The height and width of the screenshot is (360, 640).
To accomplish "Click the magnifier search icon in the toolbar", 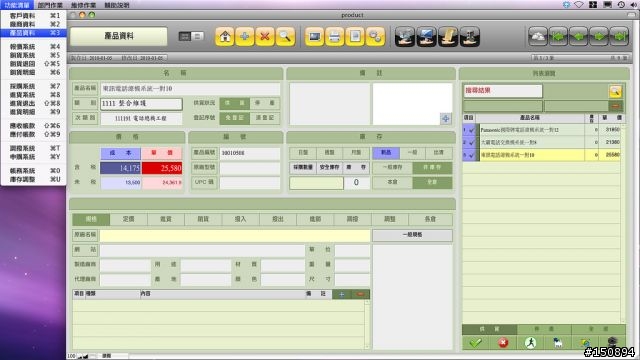I will [285, 37].
